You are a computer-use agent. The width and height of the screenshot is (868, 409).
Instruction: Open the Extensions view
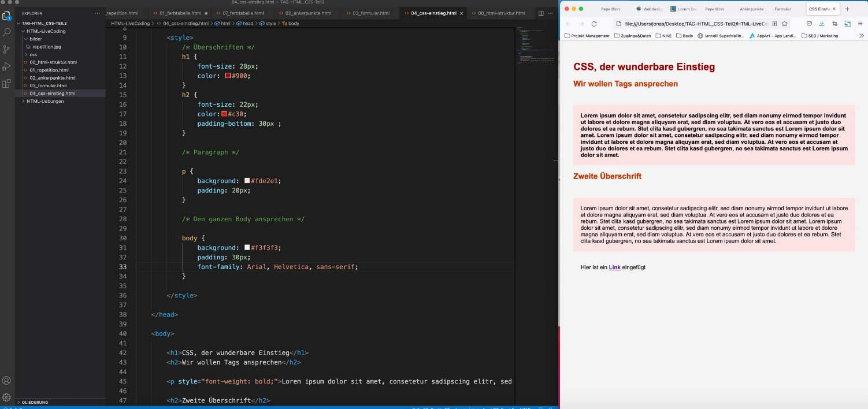[x=7, y=83]
